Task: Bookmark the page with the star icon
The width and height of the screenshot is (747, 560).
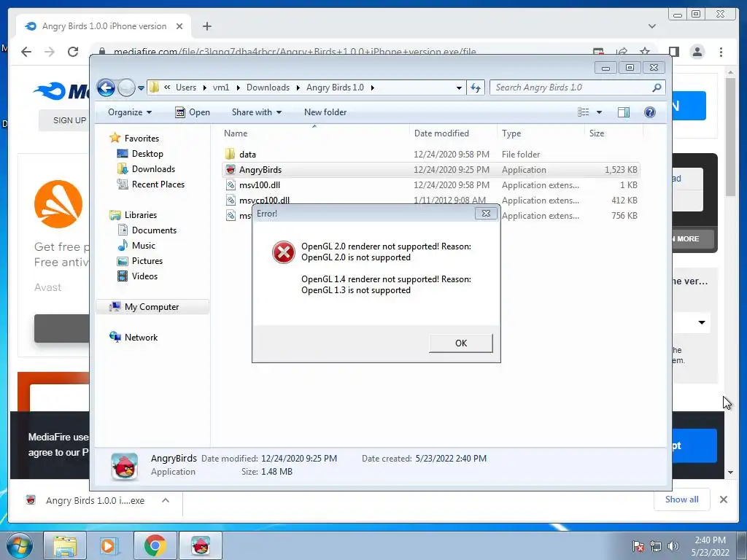Action: click(645, 52)
